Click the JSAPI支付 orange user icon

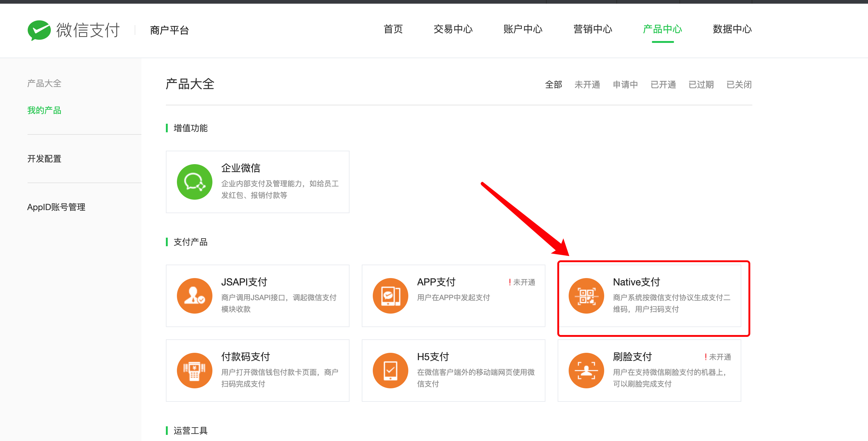pyautogui.click(x=194, y=296)
